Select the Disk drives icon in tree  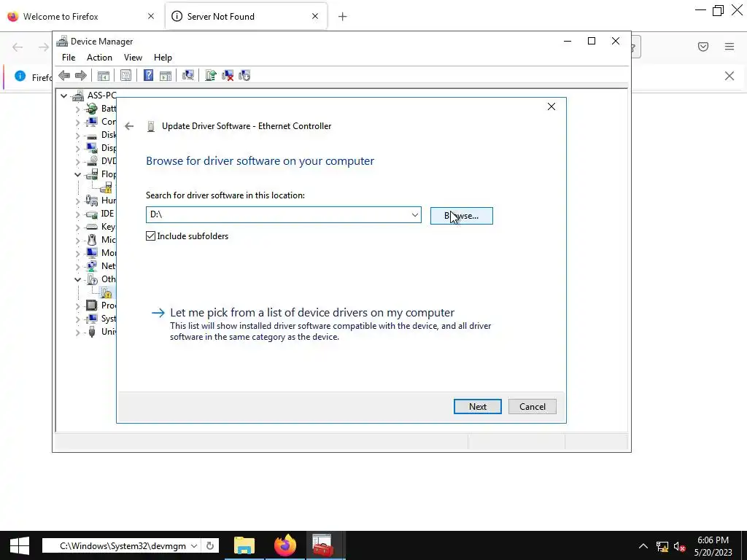tap(91, 135)
